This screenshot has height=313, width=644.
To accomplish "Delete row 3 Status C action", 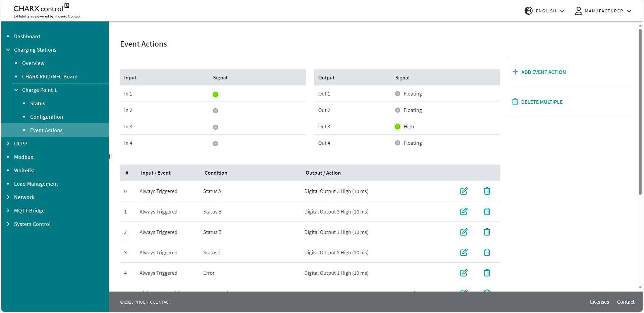I will click(487, 252).
